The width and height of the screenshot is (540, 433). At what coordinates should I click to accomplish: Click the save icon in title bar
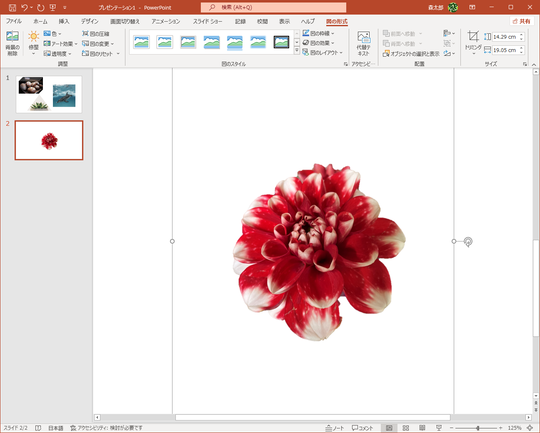point(12,7)
